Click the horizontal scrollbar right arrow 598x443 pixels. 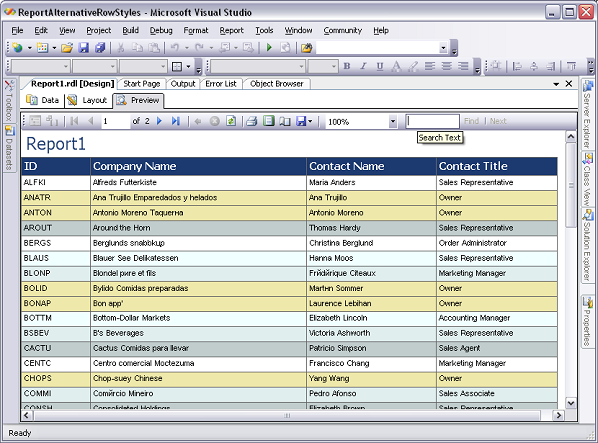pyautogui.click(x=559, y=415)
